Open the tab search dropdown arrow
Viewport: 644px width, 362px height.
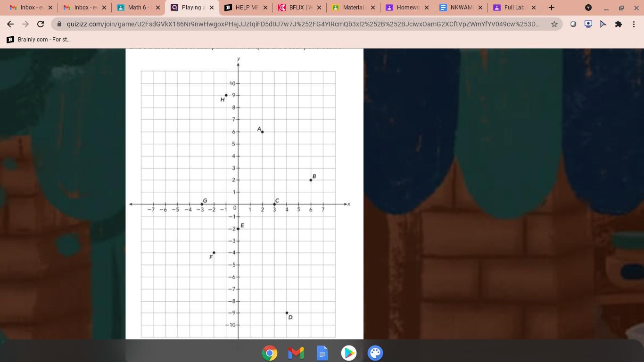click(x=588, y=8)
